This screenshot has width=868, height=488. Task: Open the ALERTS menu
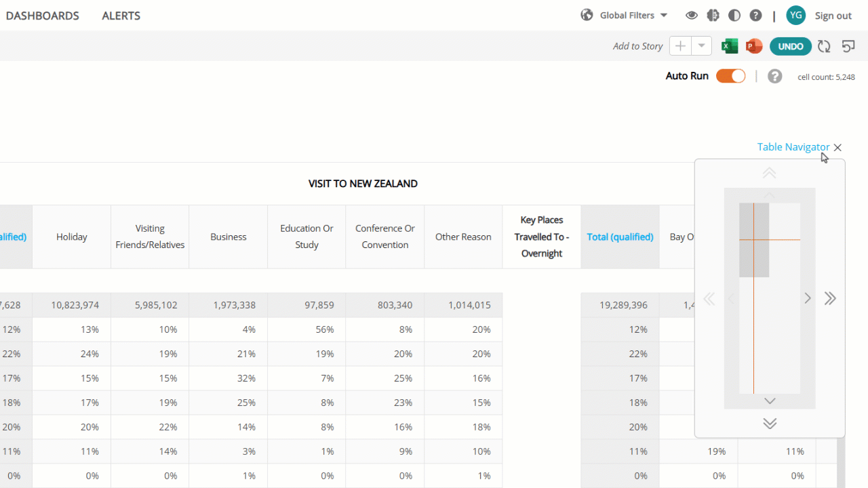pos(121,16)
